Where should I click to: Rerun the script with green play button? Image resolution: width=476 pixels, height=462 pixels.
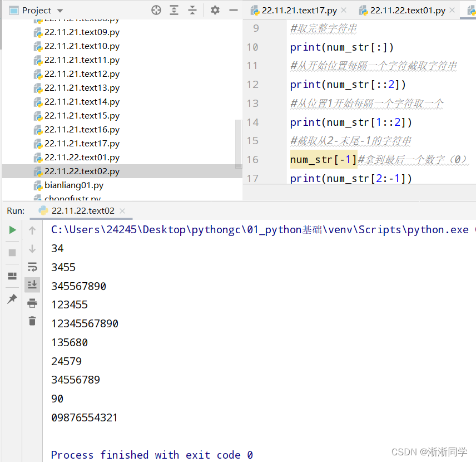pos(12,230)
